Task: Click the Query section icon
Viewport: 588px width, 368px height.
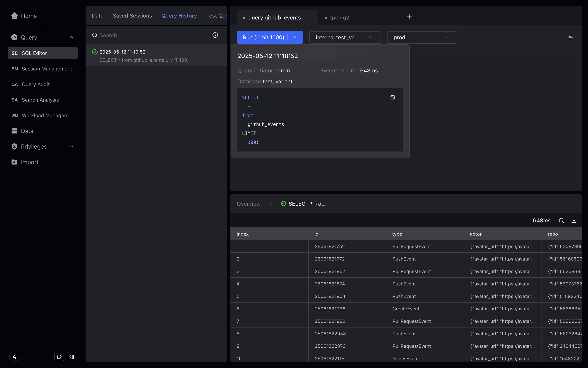Action: 14,37
